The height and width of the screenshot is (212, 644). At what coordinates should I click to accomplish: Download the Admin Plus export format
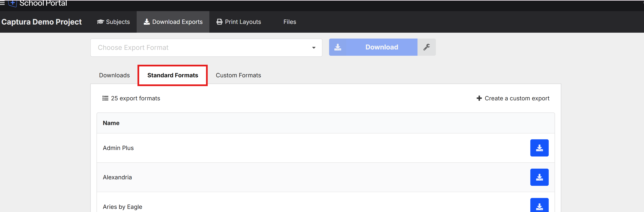point(539,148)
